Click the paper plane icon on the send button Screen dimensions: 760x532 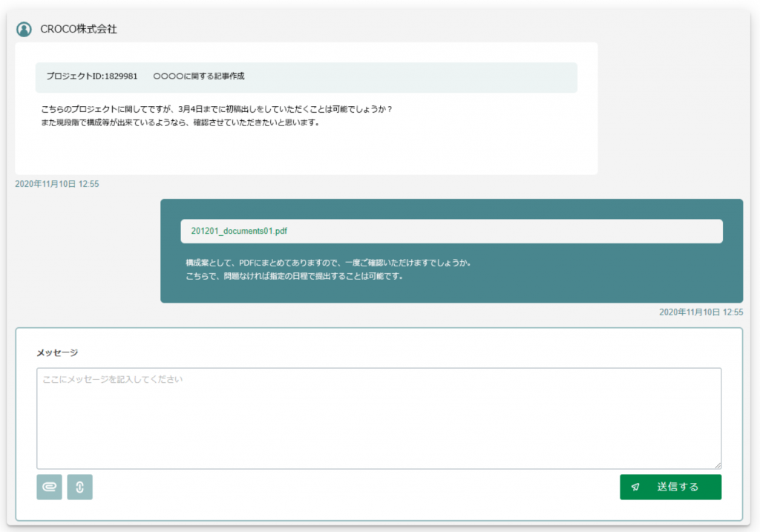635,487
